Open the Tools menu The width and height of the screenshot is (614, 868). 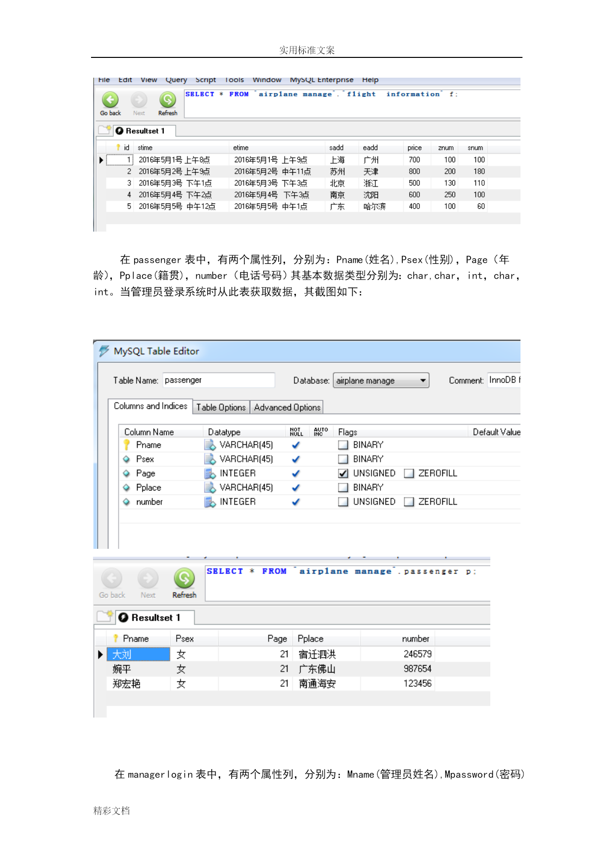point(234,80)
